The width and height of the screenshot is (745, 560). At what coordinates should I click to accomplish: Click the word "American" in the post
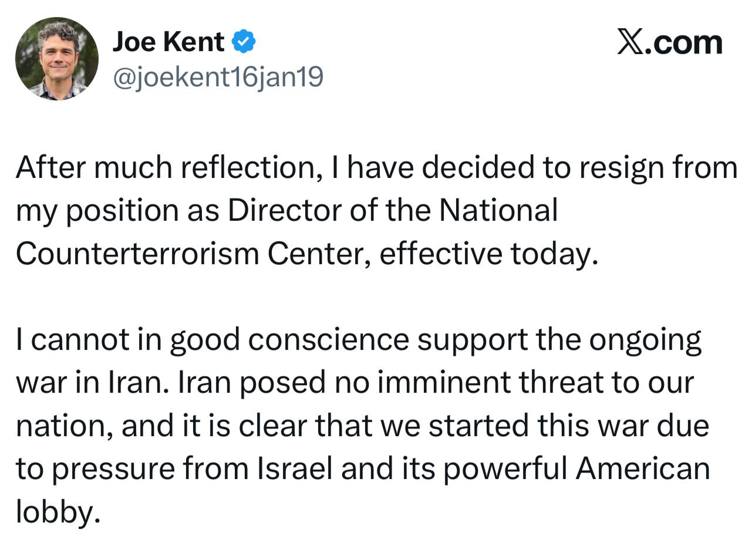click(x=642, y=468)
